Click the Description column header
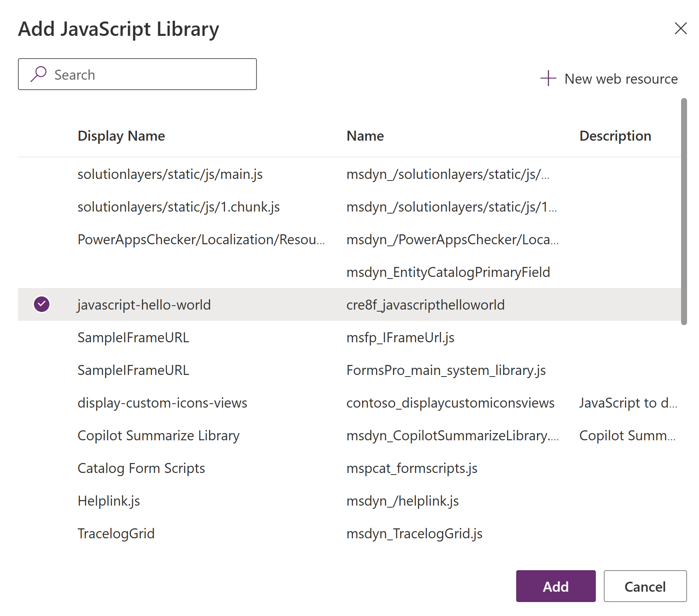 pos(615,135)
